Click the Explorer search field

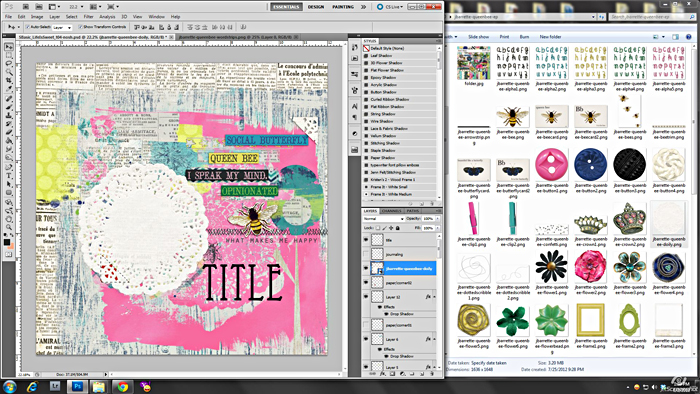[x=651, y=17]
